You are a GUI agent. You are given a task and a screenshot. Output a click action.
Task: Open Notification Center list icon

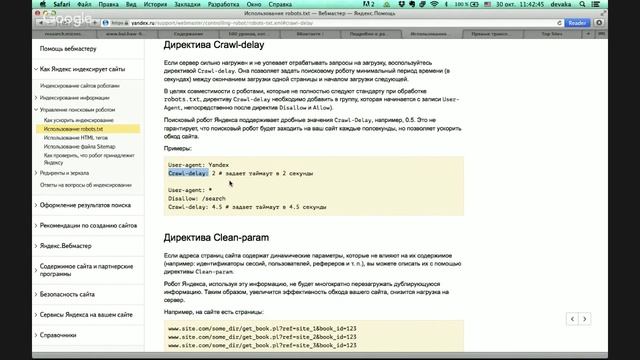coord(596,4)
